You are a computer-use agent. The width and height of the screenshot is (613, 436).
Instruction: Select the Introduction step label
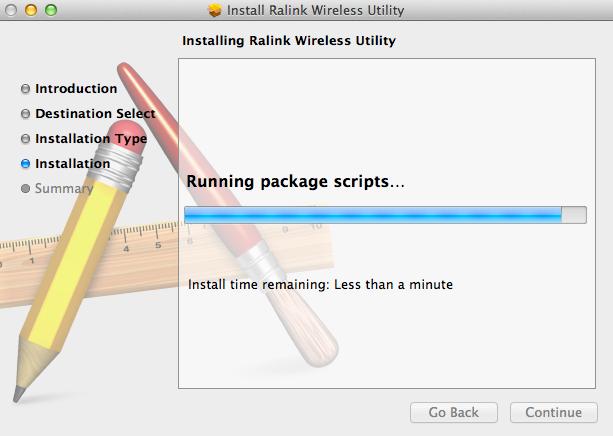click(76, 89)
